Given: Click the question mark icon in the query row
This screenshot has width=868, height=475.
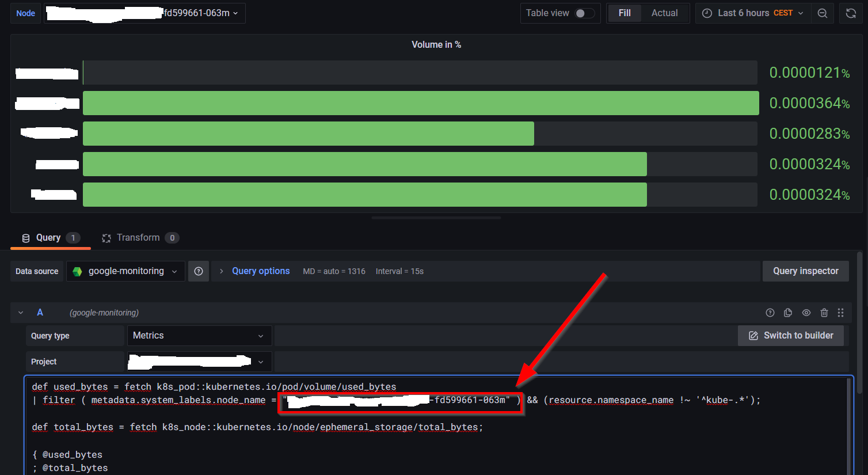Looking at the screenshot, I should (x=770, y=312).
